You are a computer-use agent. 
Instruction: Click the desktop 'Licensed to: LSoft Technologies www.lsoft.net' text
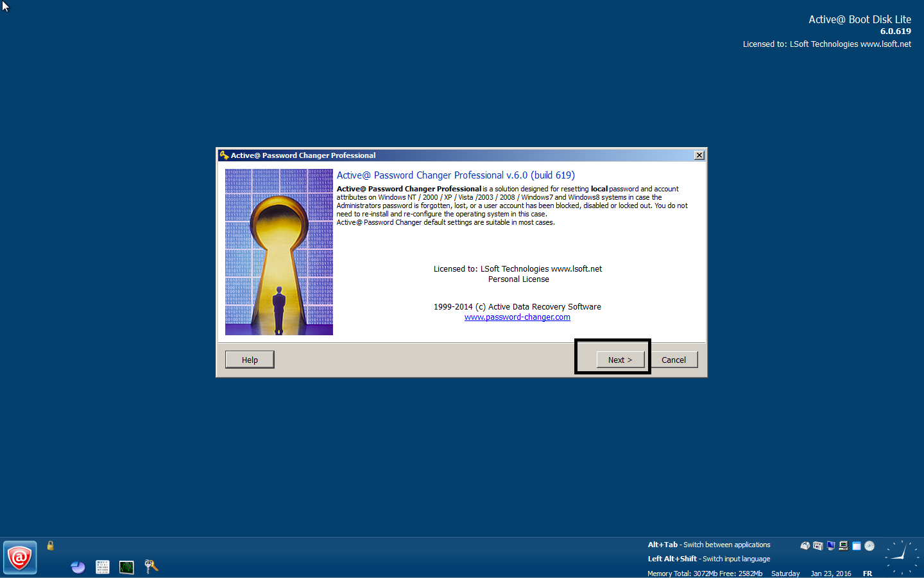[827, 44]
